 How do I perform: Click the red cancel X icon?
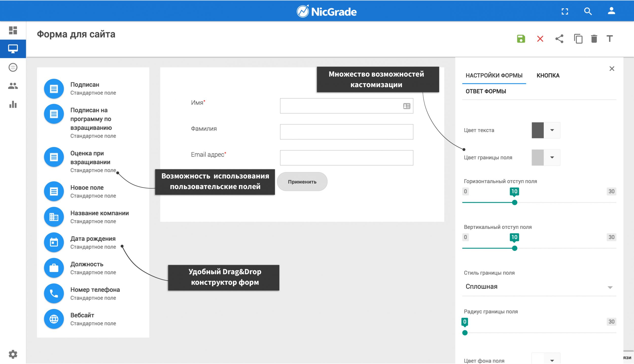point(540,39)
